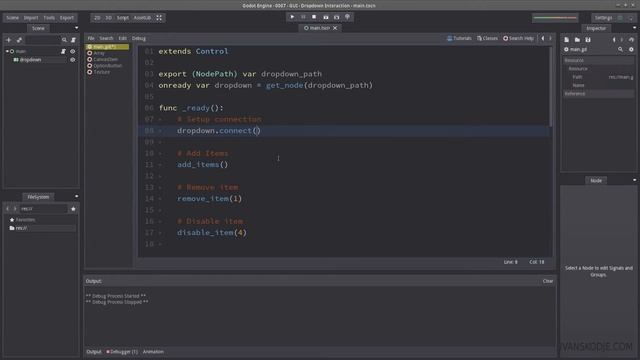Open the Export menu

[67, 18]
